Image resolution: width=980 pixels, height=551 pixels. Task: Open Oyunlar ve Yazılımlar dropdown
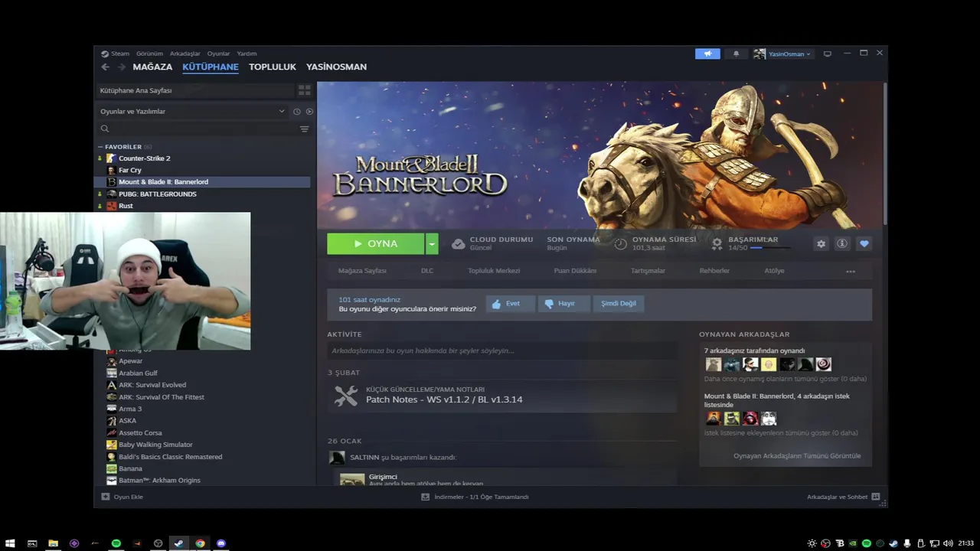(x=192, y=112)
